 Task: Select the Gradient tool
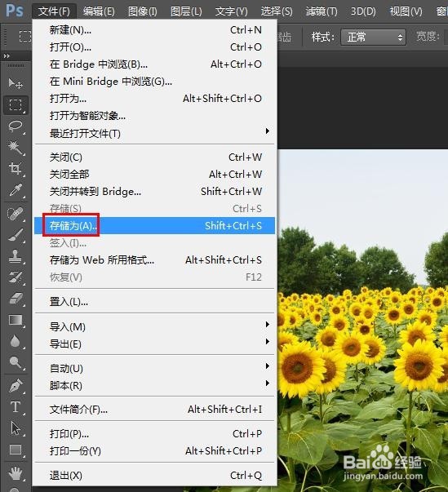click(x=16, y=320)
